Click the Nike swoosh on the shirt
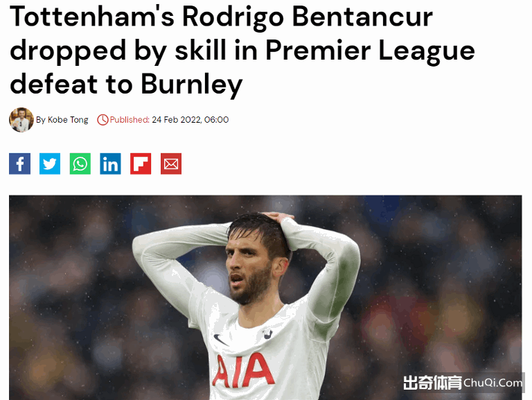This screenshot has width=532, height=400. tap(220, 340)
